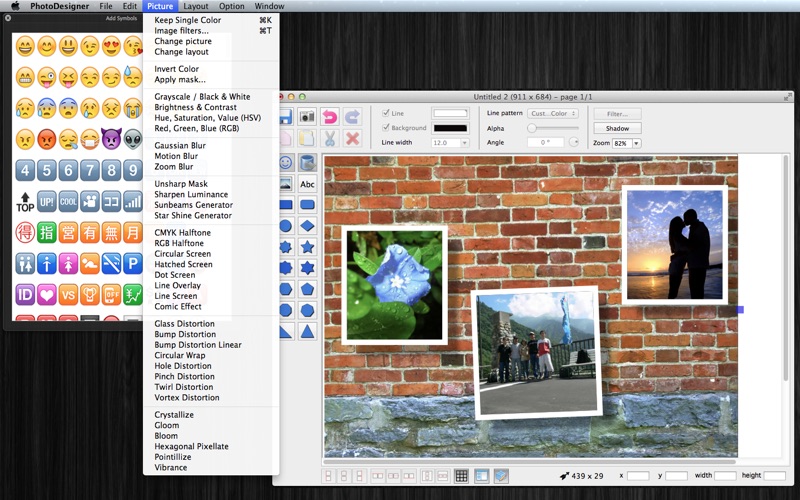Undo with the pink arrow icon
This screenshot has height=500, width=800.
[330, 117]
